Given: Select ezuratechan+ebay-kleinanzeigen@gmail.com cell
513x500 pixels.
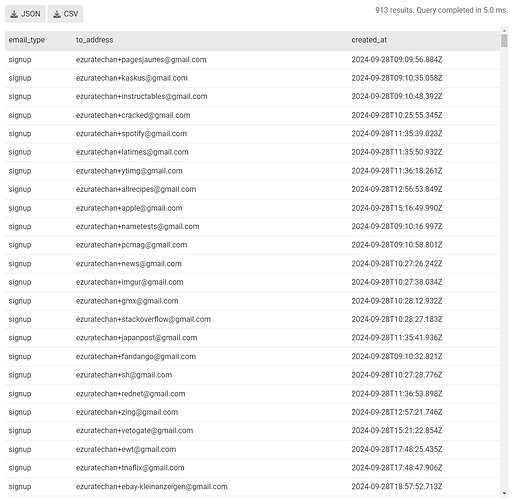Looking at the screenshot, I should click(152, 487).
